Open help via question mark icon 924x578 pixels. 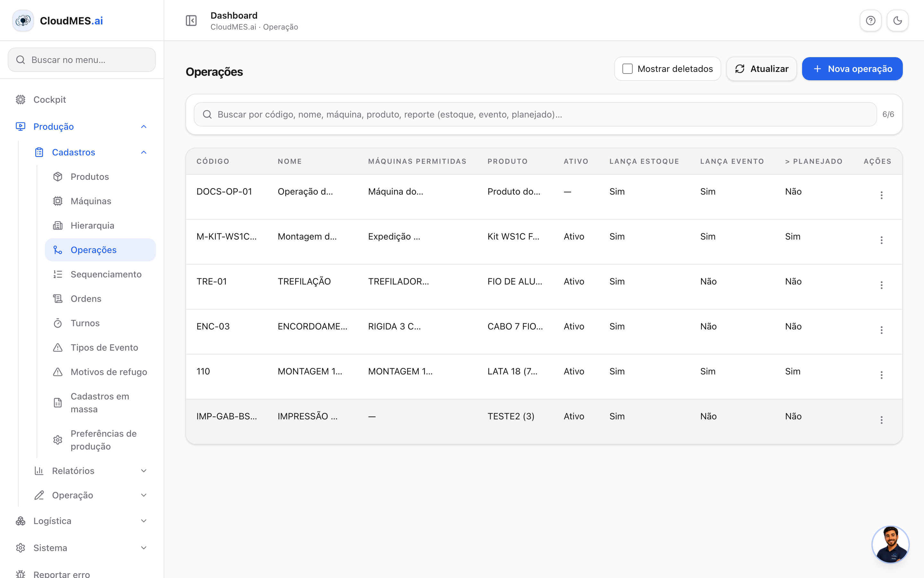870,21
